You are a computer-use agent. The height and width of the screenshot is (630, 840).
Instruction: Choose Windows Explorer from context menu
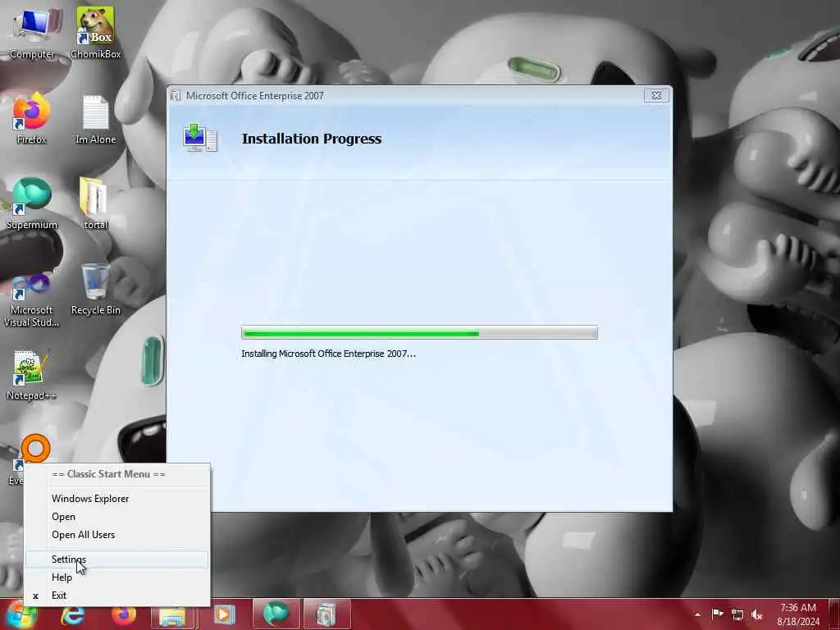point(116,498)
